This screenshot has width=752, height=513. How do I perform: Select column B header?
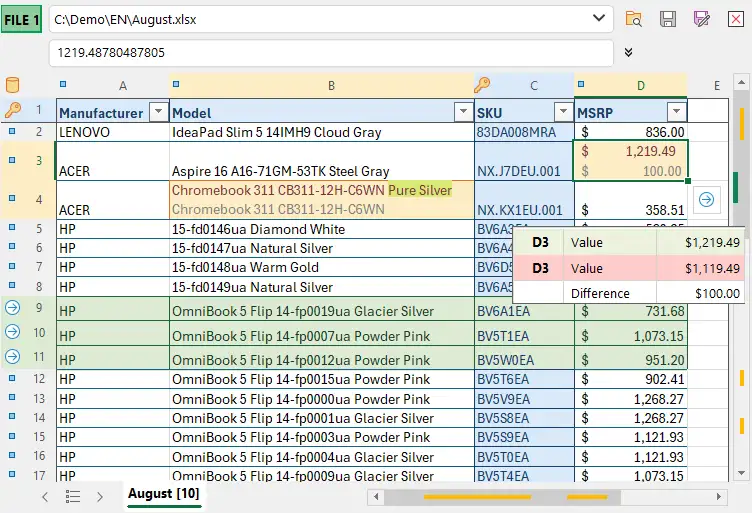[x=322, y=85]
